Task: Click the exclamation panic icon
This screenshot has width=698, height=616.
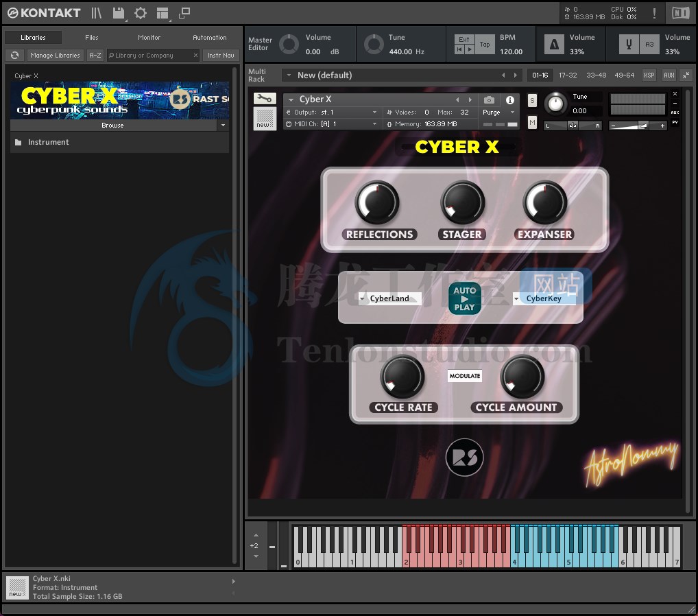Action: [x=654, y=13]
